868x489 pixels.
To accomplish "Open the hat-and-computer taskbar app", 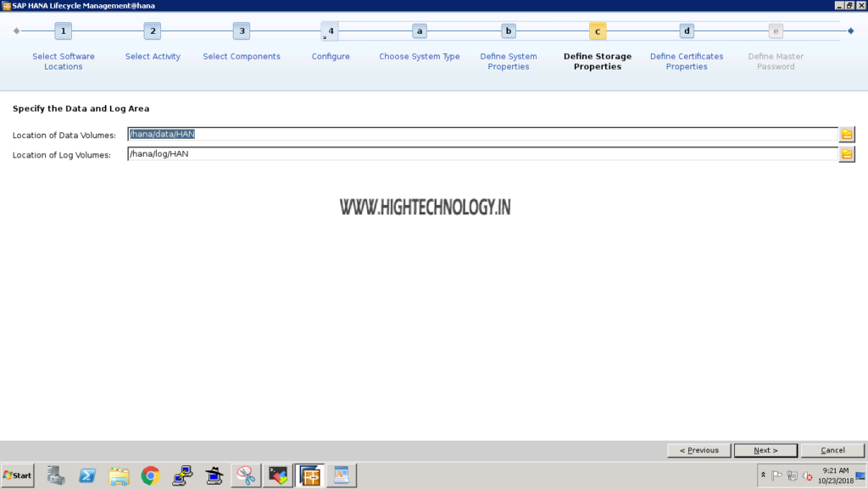I will pos(214,475).
